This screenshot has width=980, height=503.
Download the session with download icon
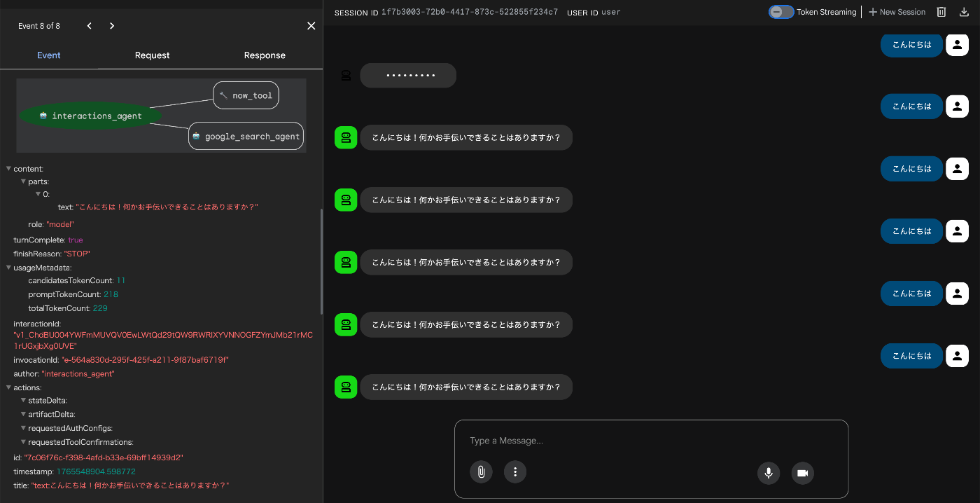[965, 12]
